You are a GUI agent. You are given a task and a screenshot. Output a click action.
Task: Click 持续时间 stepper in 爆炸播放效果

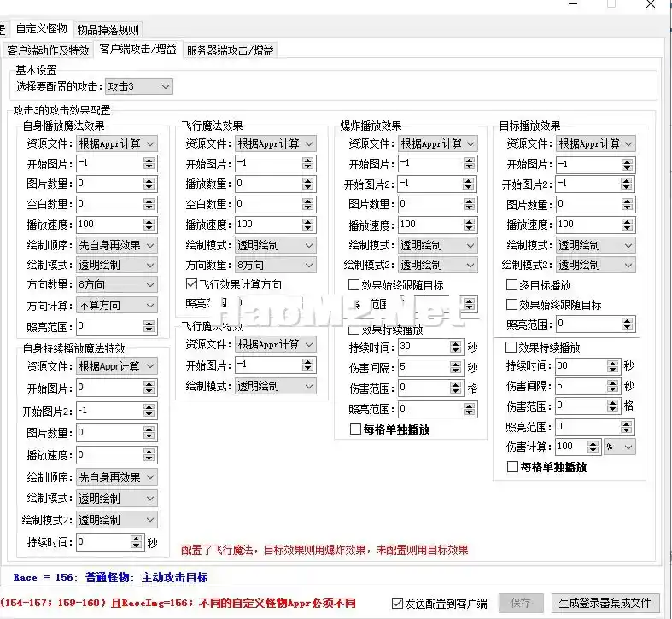(x=456, y=347)
